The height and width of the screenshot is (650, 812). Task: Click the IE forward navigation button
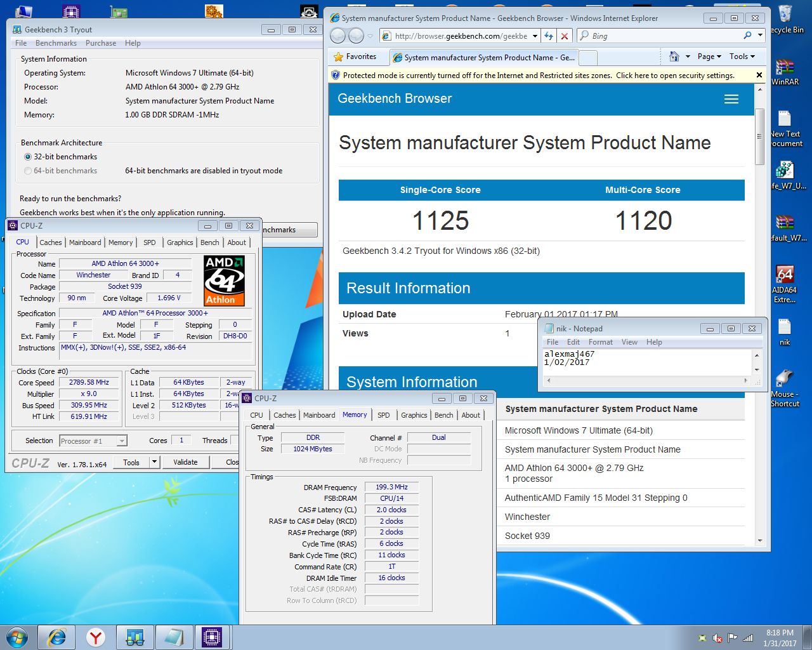357,36
